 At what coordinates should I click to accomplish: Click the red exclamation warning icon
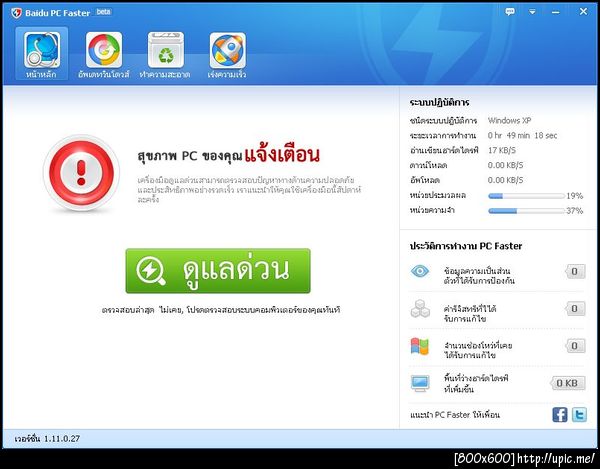81,173
